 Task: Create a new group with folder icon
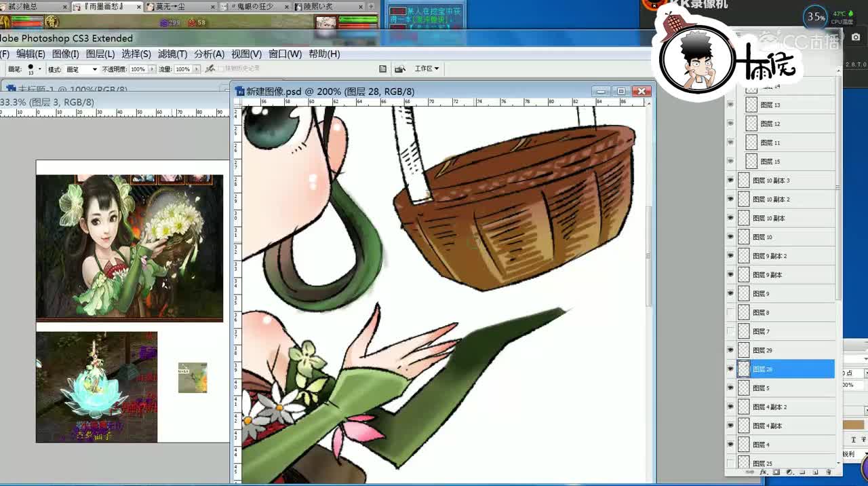click(802, 472)
